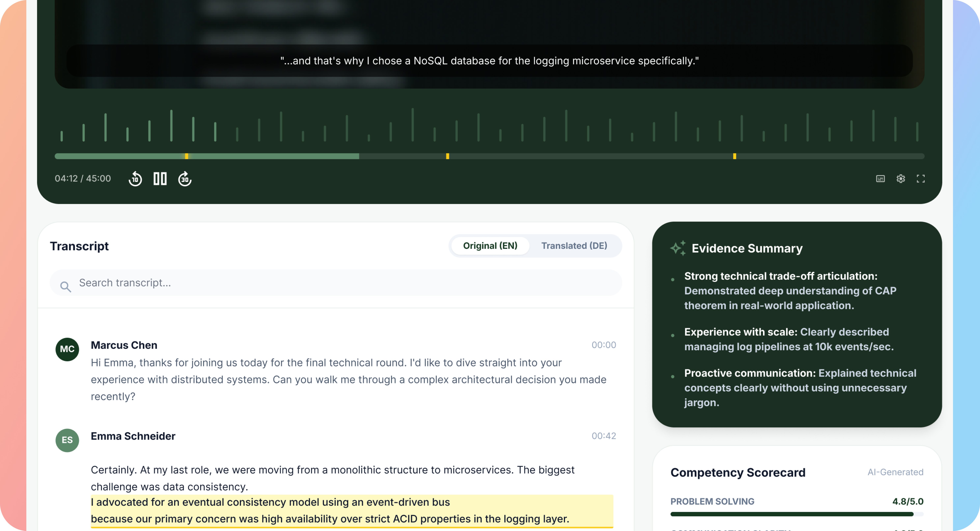This screenshot has width=980, height=531.
Task: Click the Evidence Summary sparkle icon
Action: 678,248
